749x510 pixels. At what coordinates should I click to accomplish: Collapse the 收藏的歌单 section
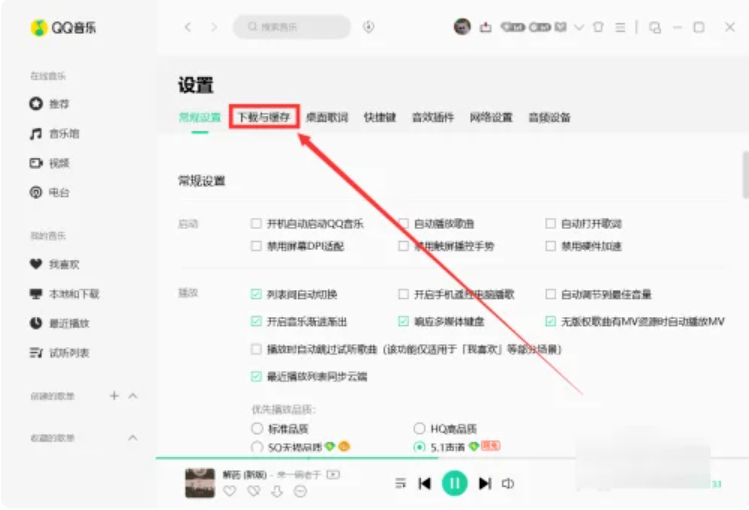click(x=134, y=437)
